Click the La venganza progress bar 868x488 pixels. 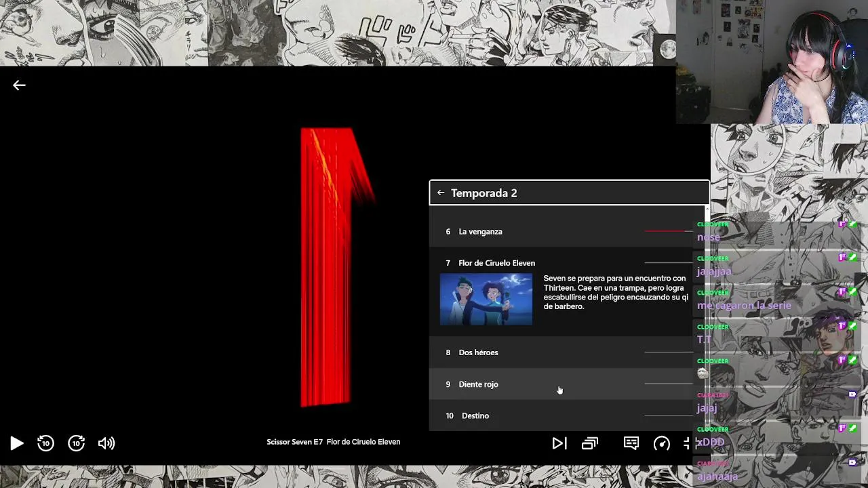[x=668, y=231]
